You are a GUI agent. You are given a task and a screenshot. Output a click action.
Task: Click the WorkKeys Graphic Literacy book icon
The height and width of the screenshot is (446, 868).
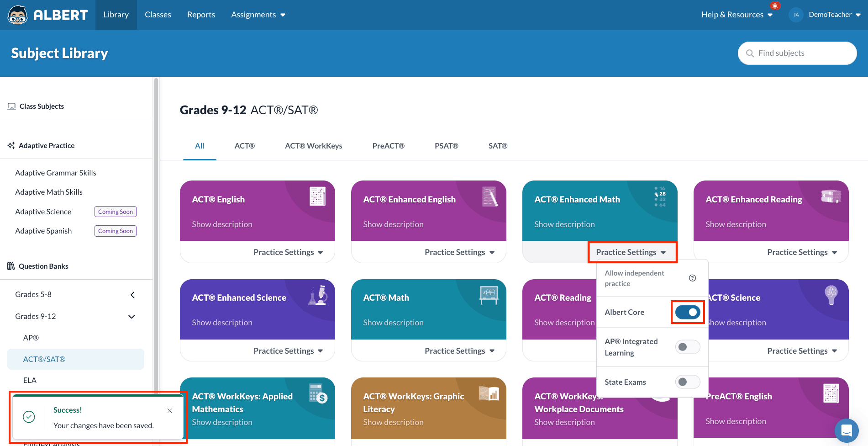pyautogui.click(x=489, y=393)
